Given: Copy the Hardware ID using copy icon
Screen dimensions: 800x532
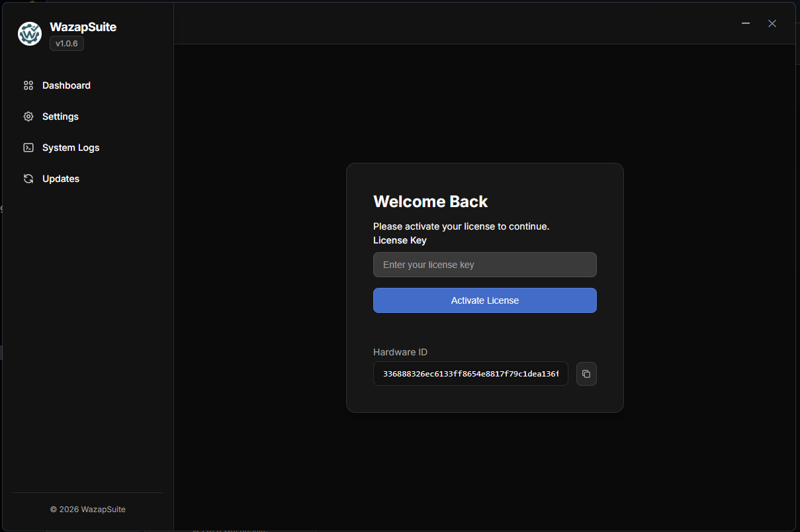Looking at the screenshot, I should (586, 374).
